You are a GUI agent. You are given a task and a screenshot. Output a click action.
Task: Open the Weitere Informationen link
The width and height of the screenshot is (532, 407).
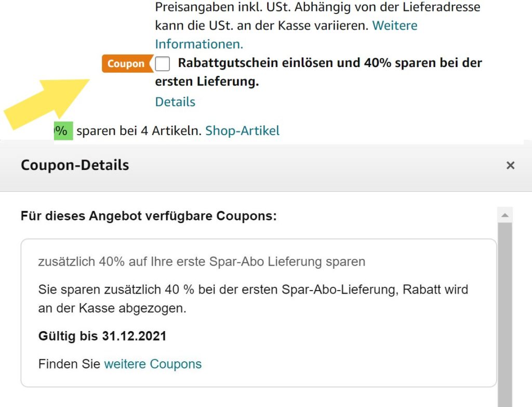point(395,25)
